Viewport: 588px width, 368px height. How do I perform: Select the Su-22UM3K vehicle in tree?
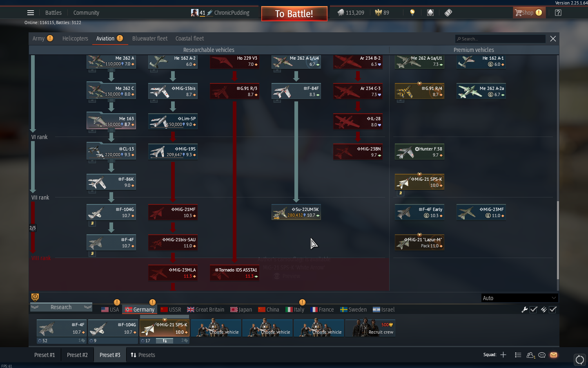point(296,212)
